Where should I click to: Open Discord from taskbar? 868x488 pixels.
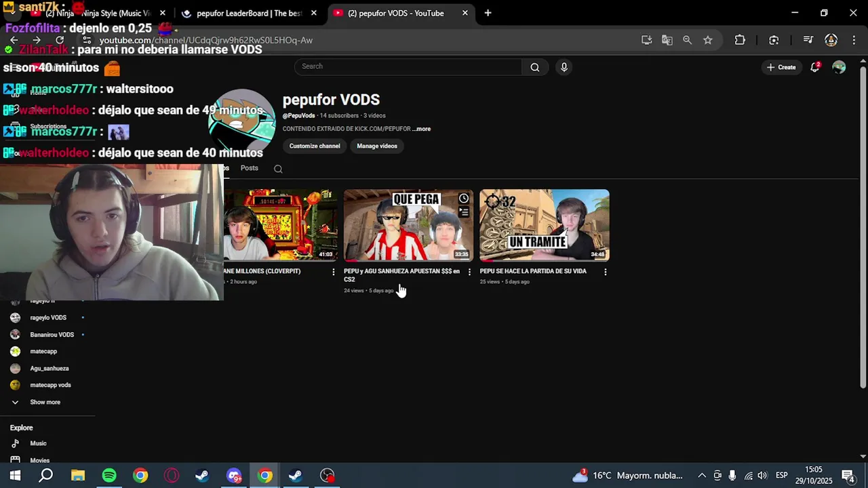234,476
